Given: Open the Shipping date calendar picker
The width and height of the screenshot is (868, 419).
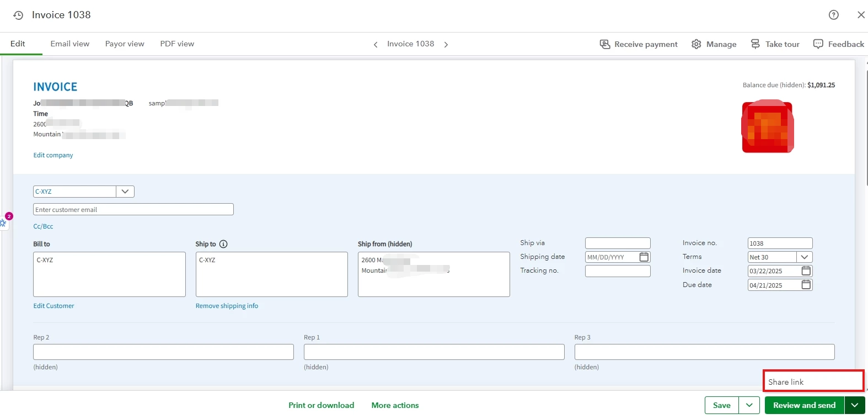Looking at the screenshot, I should 644,257.
